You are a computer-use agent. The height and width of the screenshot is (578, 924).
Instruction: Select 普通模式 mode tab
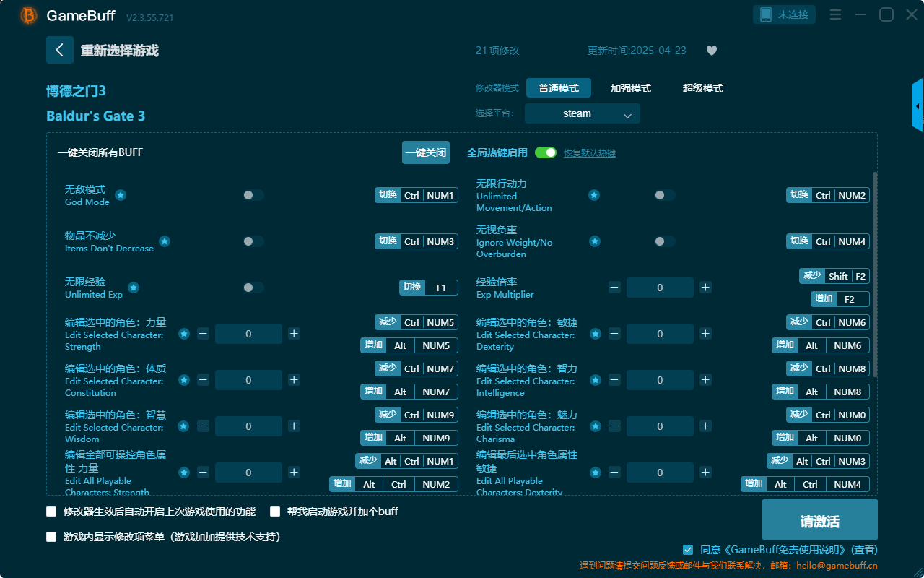559,88
